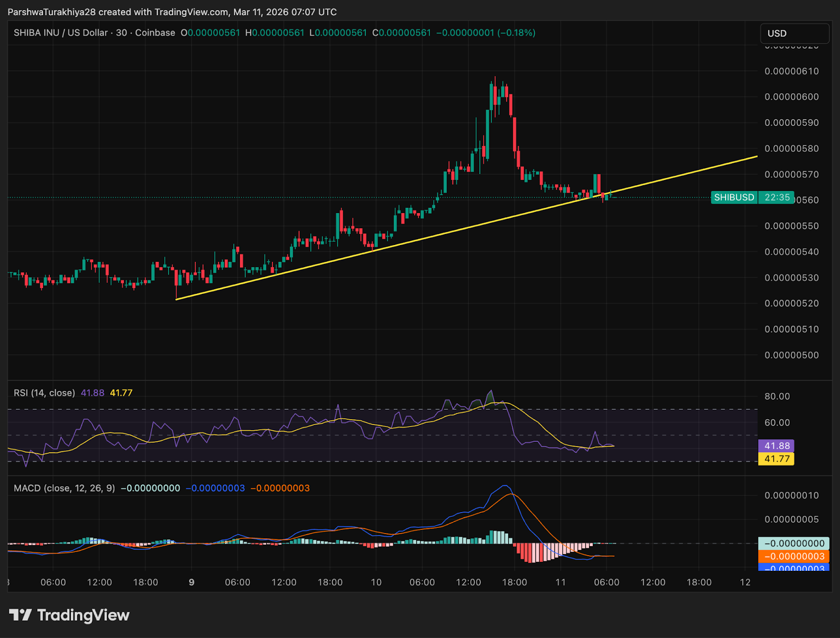Screen dimensions: 840x638
Task: Open the MACD (close, 12, 26, 9) legend
Action: [x=64, y=488]
